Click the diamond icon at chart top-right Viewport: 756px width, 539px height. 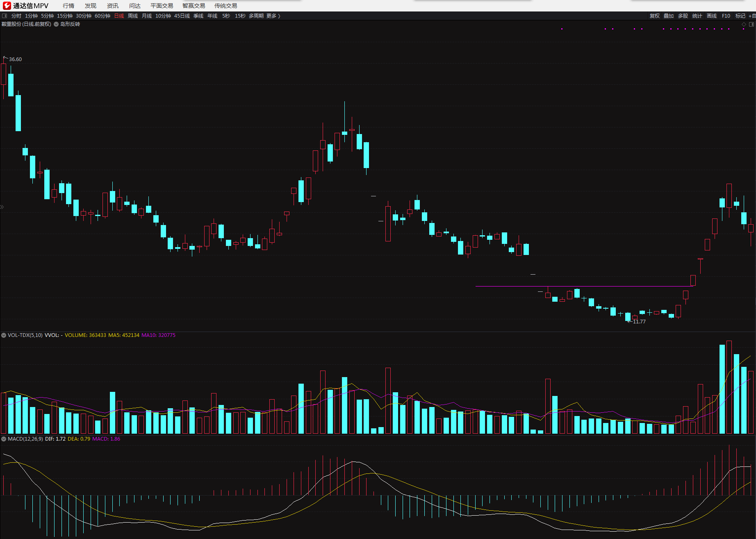point(744,24)
